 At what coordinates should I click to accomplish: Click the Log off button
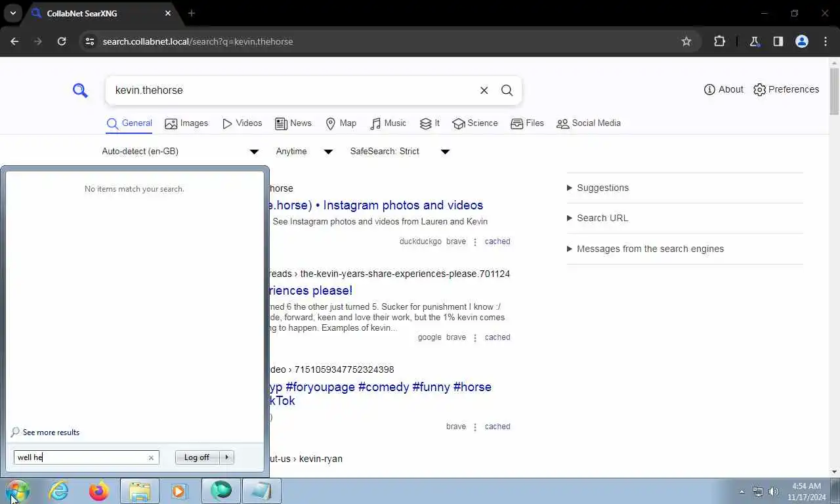pos(197,457)
